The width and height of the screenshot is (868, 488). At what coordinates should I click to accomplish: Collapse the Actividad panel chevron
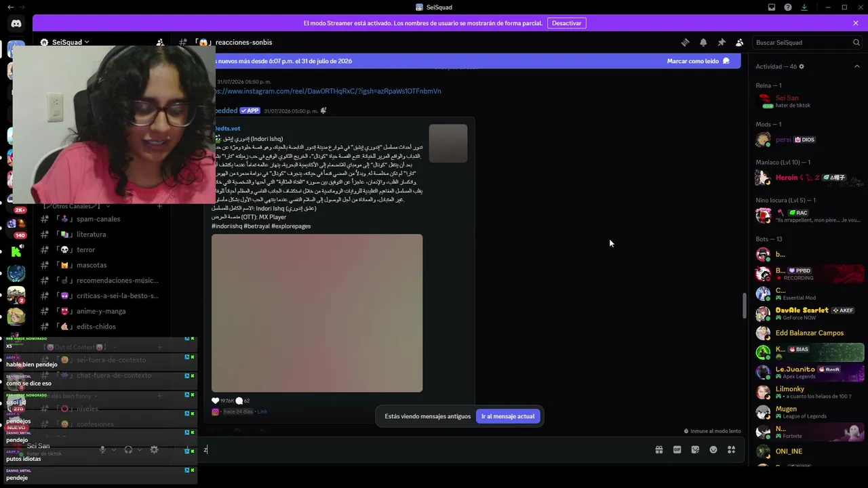(x=856, y=66)
